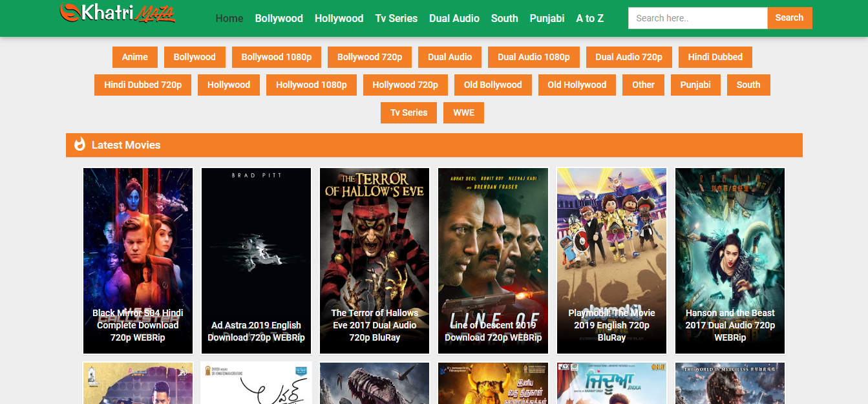Open Dual Audio in the top navigation
The width and height of the screenshot is (868, 404).
click(x=454, y=18)
